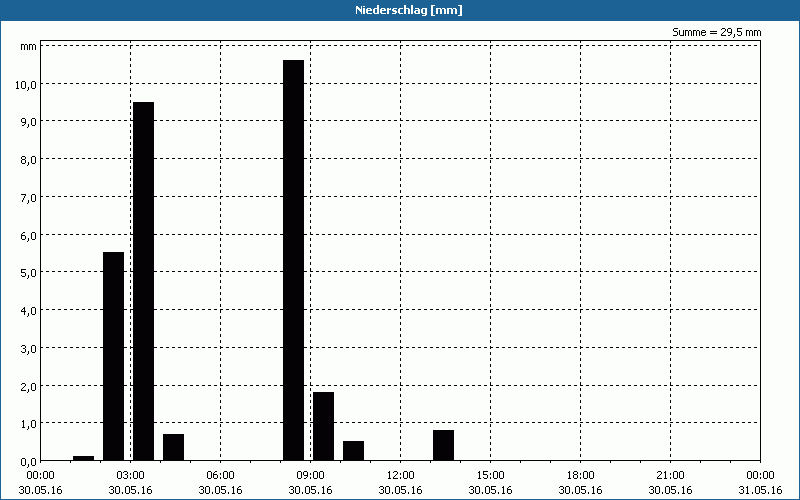Select the Summe = 29,5 mm label
The height and width of the screenshot is (500, 800).
point(716,32)
